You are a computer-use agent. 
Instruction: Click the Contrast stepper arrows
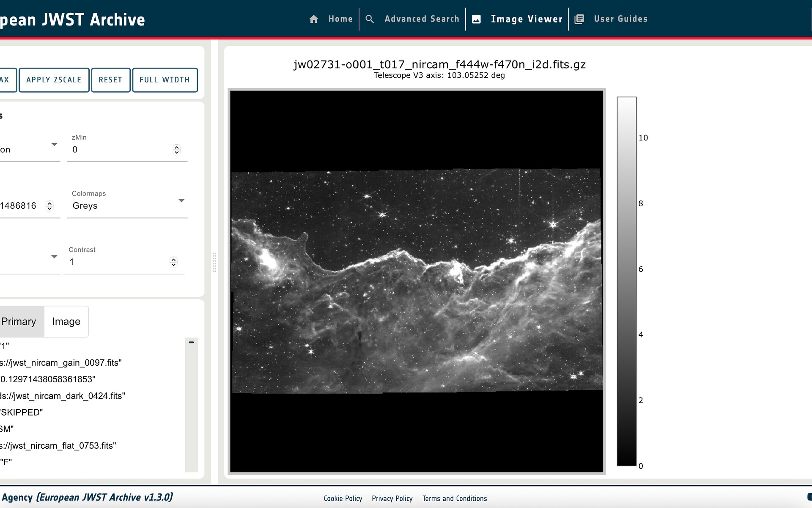click(x=173, y=262)
